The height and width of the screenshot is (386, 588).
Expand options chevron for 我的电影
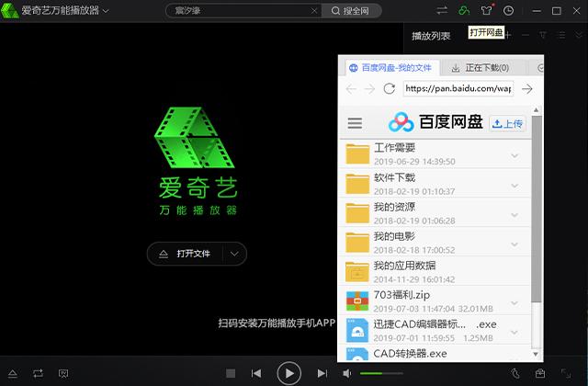(514, 244)
